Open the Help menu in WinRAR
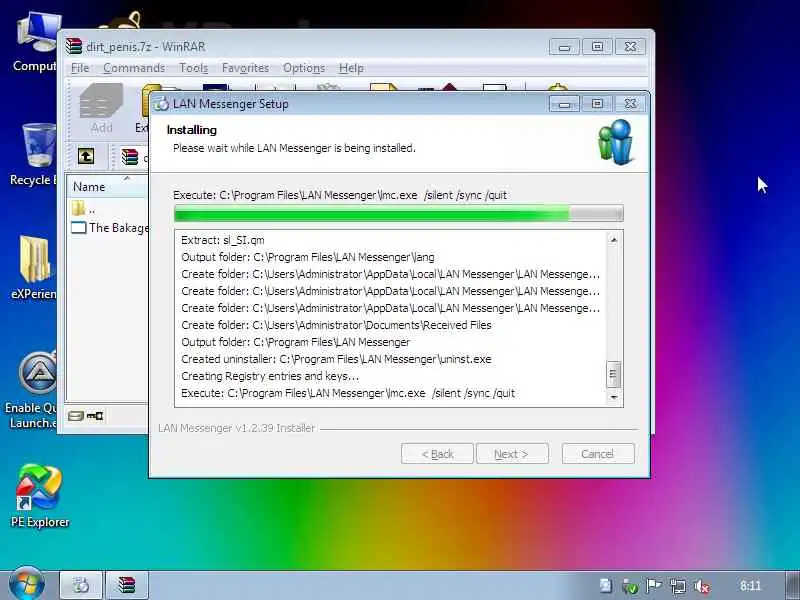Viewport: 800px width, 600px height. coord(352,68)
